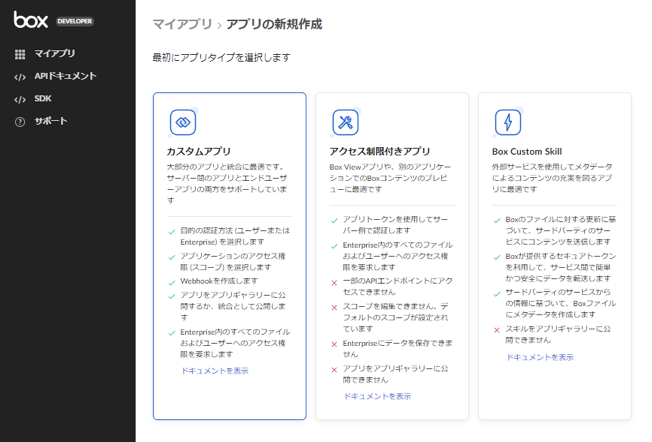The width and height of the screenshot is (652, 442).
Task: Click the grid icon beside マイアプリ
Action: click(x=20, y=54)
